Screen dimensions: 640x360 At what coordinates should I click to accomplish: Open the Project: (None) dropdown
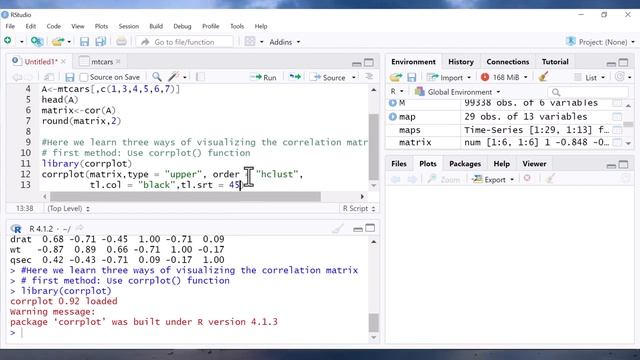600,42
